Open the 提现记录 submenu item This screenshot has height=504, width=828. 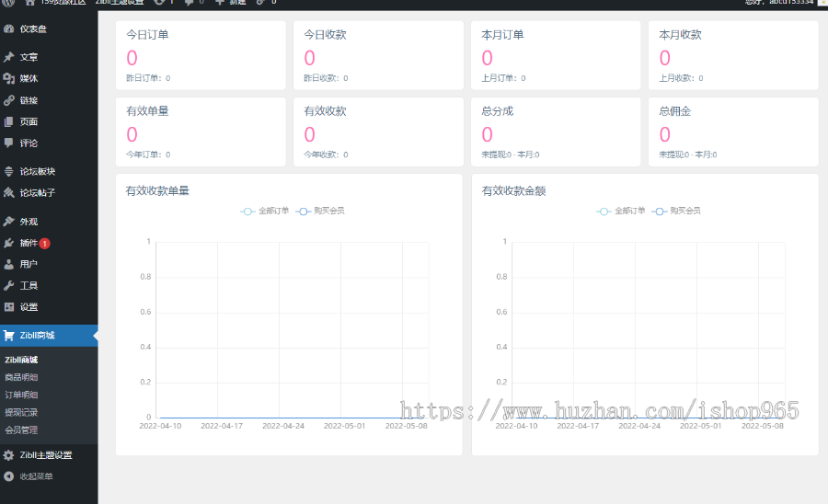coord(21,413)
